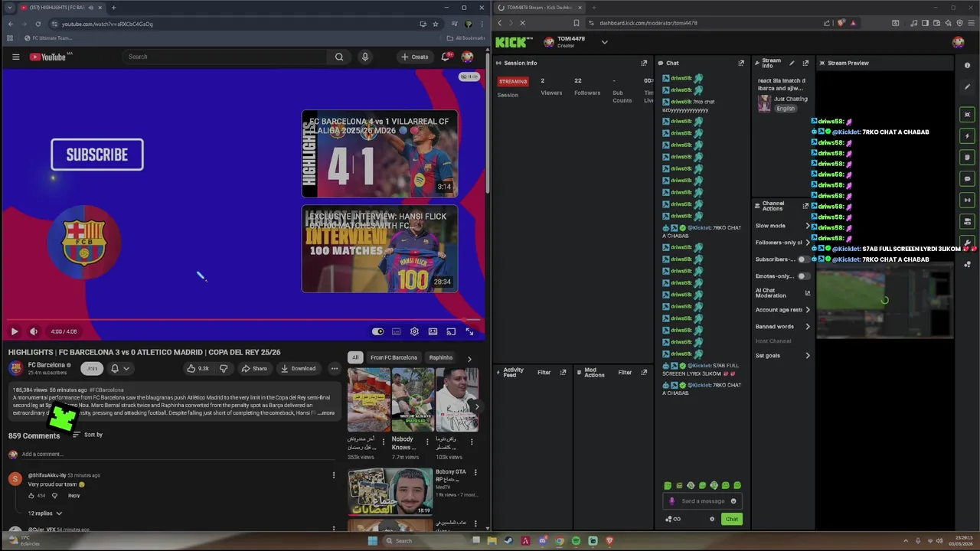980x551 pixels.
Task: Toggle YouTube autoplay switch
Action: (x=377, y=331)
